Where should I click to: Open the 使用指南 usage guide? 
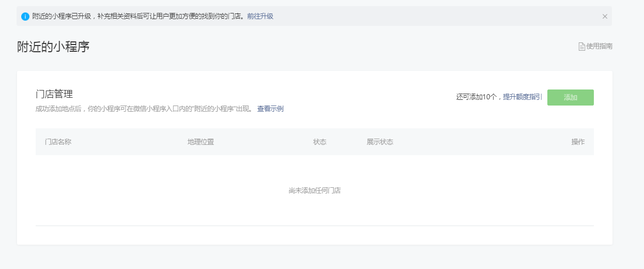coord(599,47)
